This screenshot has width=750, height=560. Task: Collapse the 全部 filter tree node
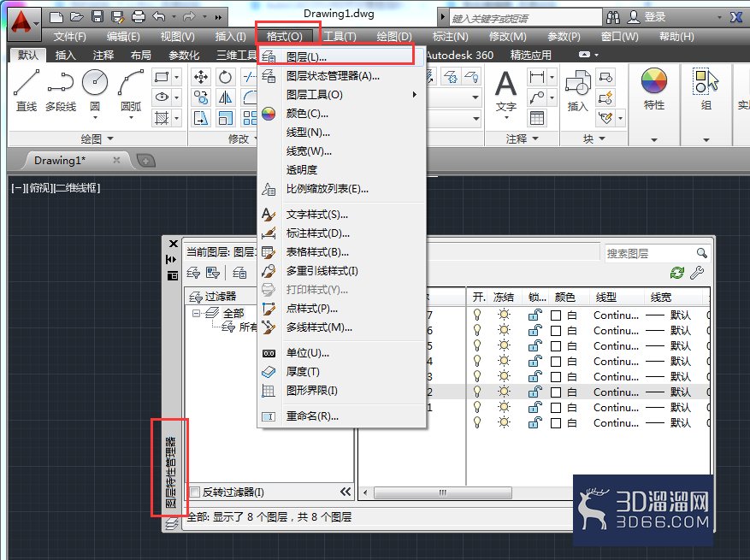[x=196, y=313]
